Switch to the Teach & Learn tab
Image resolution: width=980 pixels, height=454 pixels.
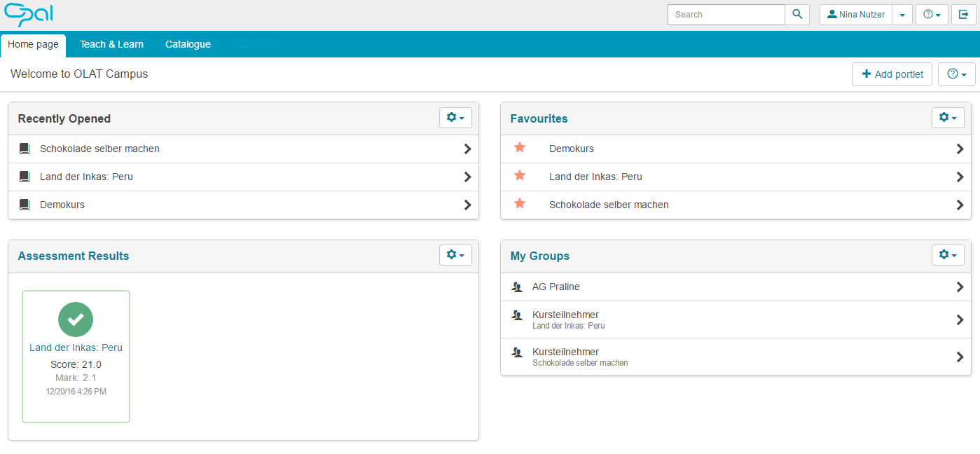[111, 44]
